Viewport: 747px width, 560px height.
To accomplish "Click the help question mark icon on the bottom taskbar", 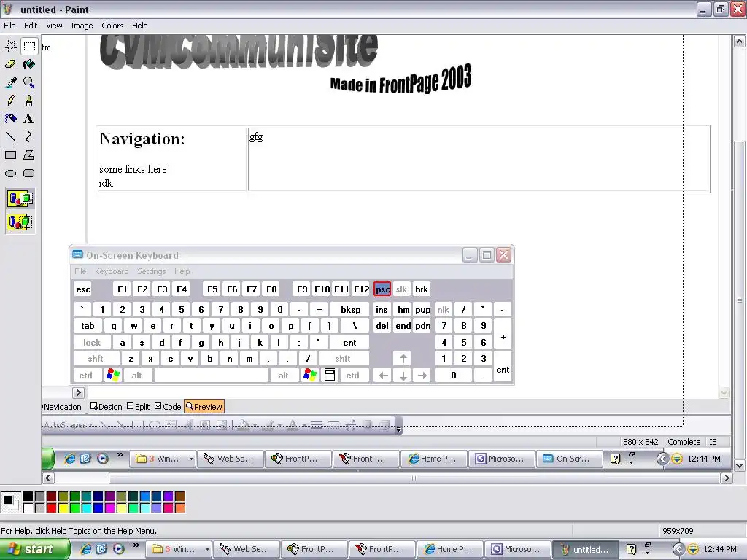I will pyautogui.click(x=631, y=549).
